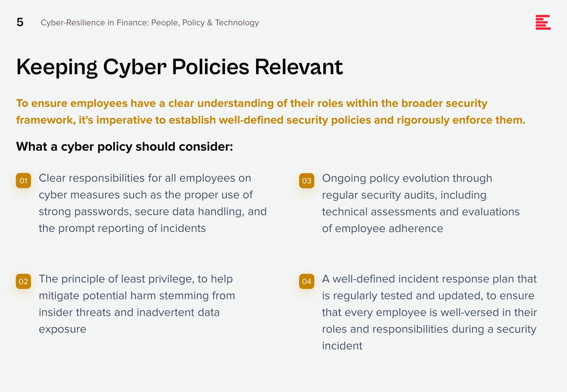The image size is (567, 392).
Task: Select the 02 numbered badge
Action: click(23, 282)
